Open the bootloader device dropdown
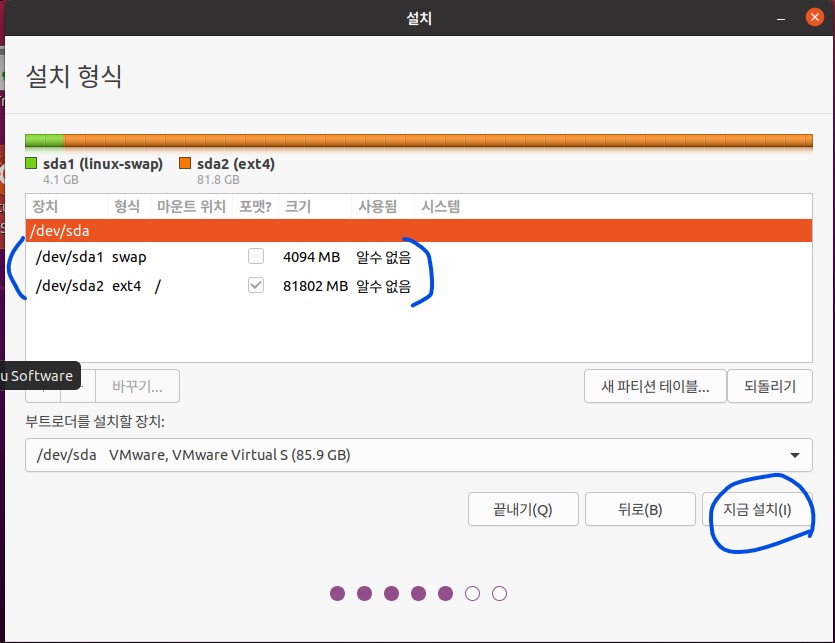This screenshot has height=643, width=835. click(419, 455)
